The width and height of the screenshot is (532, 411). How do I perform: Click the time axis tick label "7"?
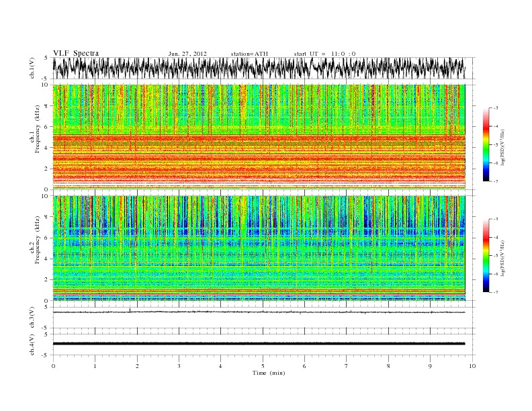pyautogui.click(x=347, y=366)
